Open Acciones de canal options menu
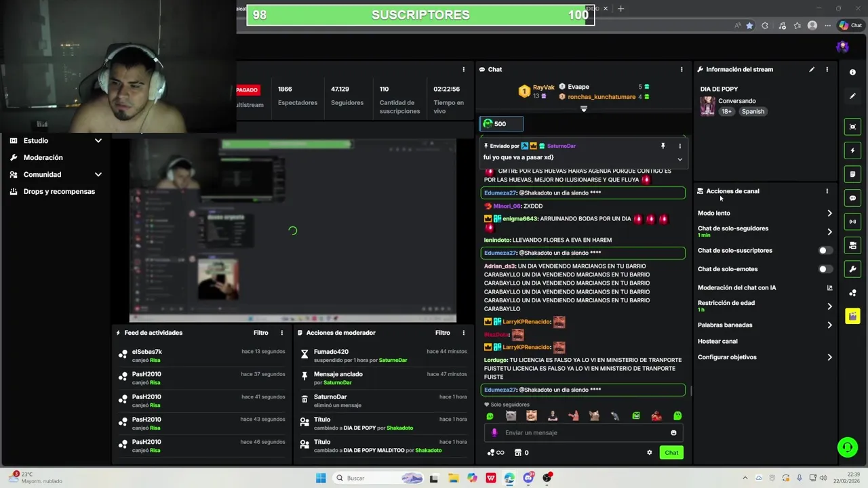Viewport: 868px width, 488px height. point(827,191)
